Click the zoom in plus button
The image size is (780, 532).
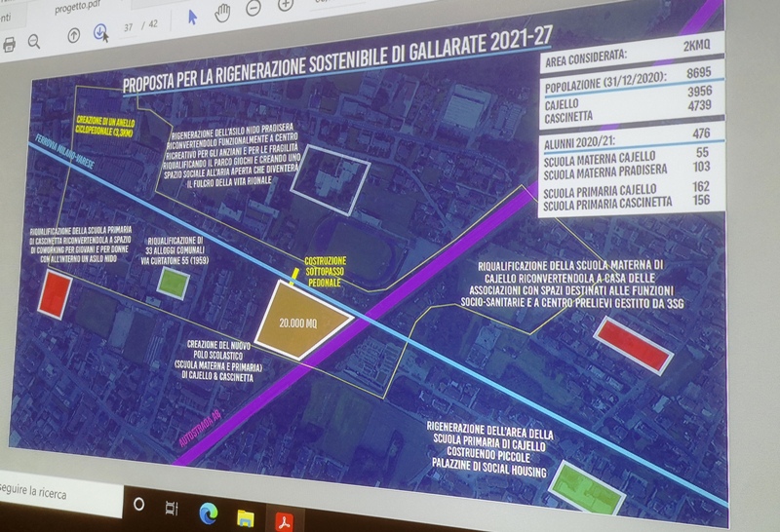coord(285,5)
